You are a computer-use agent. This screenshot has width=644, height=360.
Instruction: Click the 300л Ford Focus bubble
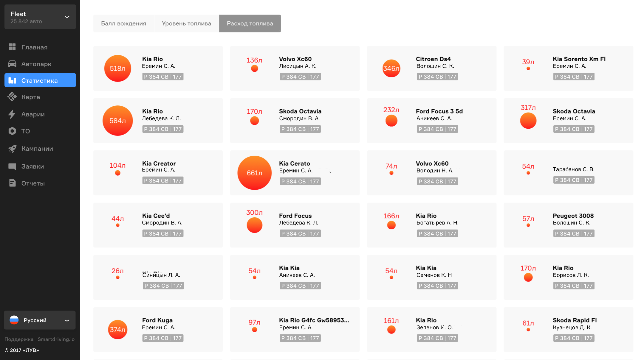coord(254,225)
